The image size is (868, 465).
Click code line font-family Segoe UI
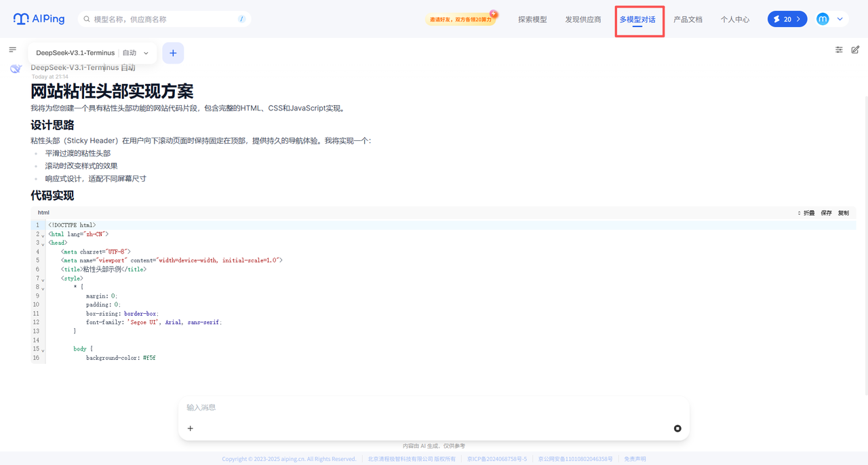click(x=154, y=323)
